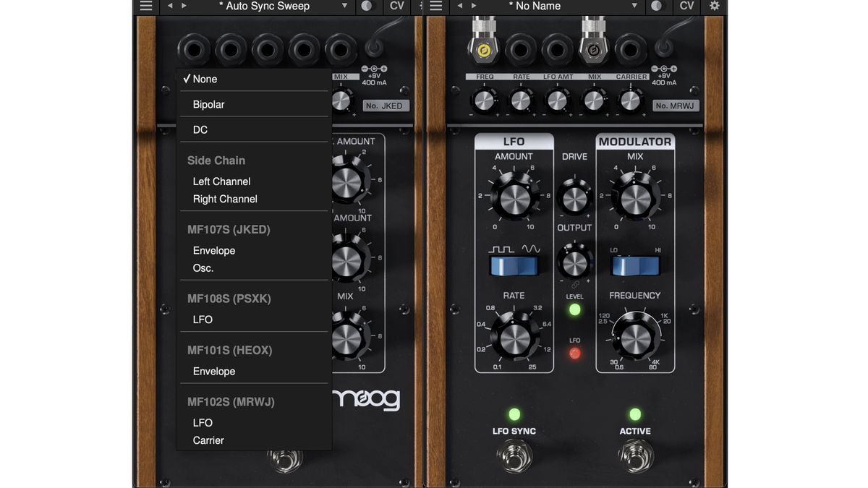
Task: Open CV view on the Auto Sync Sweep panel
Action: pyautogui.click(x=396, y=7)
